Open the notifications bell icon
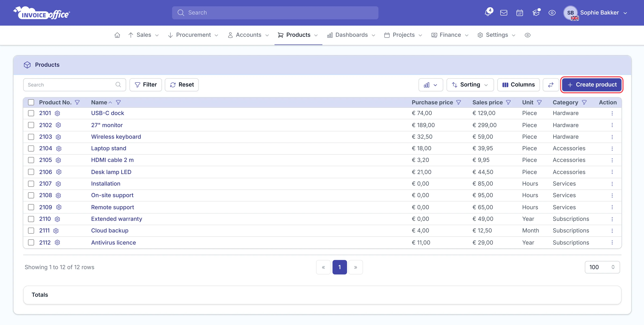Screen dimensions: 644x325 [x=488, y=12]
